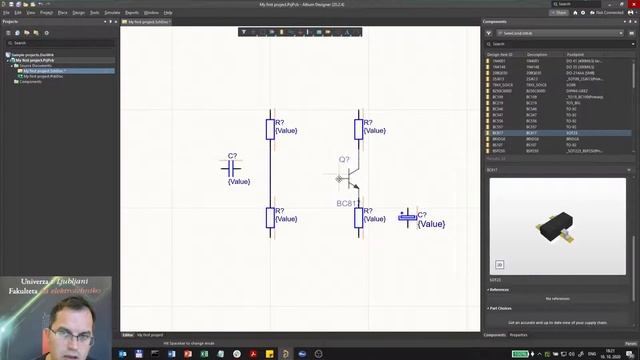Click the Components panel filter funnel icon
Image resolution: width=640 pixels, height=360 pixels.
point(489,33)
